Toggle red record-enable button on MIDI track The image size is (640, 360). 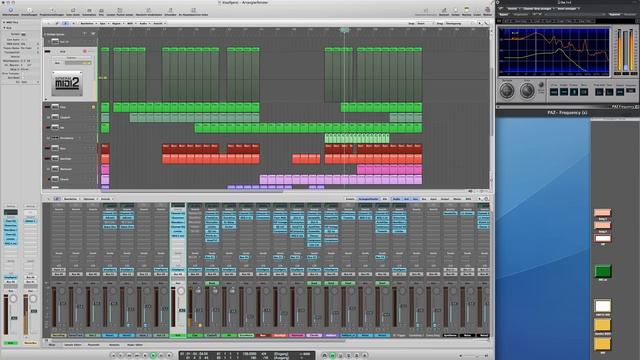[85, 51]
